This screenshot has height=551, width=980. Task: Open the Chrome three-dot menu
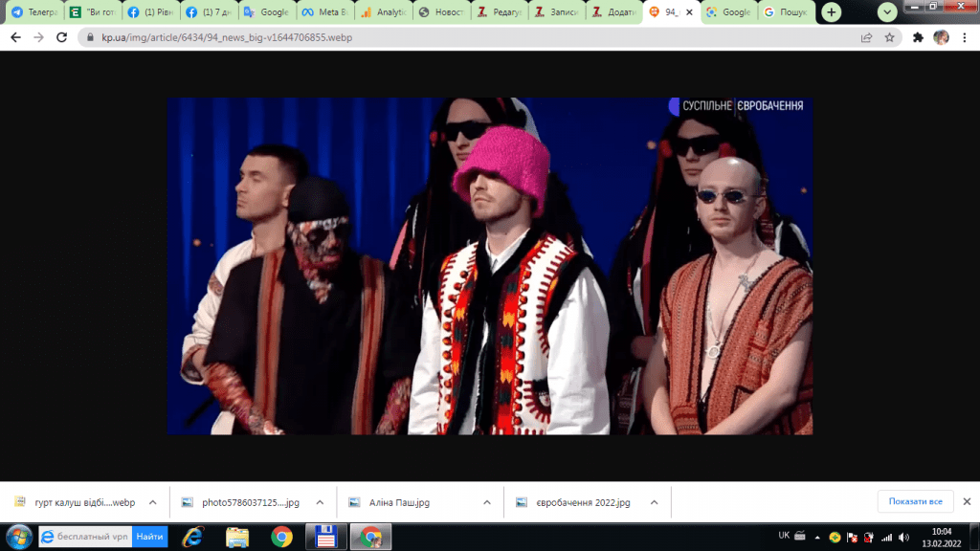[x=965, y=37]
